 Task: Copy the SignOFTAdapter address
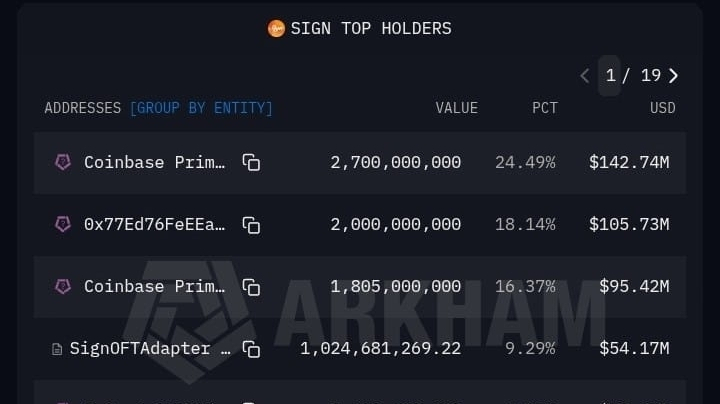pyautogui.click(x=251, y=349)
